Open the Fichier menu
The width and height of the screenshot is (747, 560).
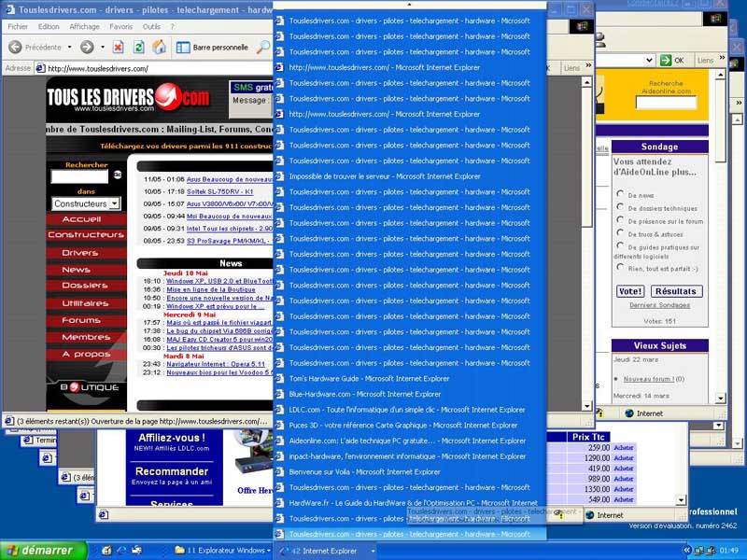coord(18,27)
